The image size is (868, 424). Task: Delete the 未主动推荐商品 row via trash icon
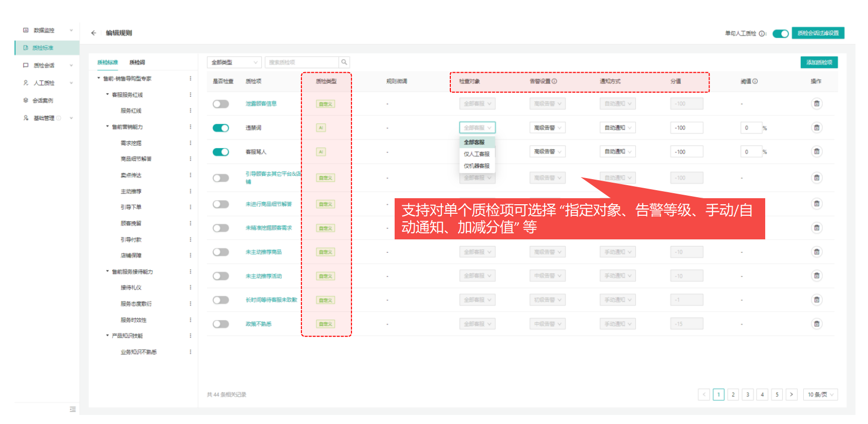point(816,252)
